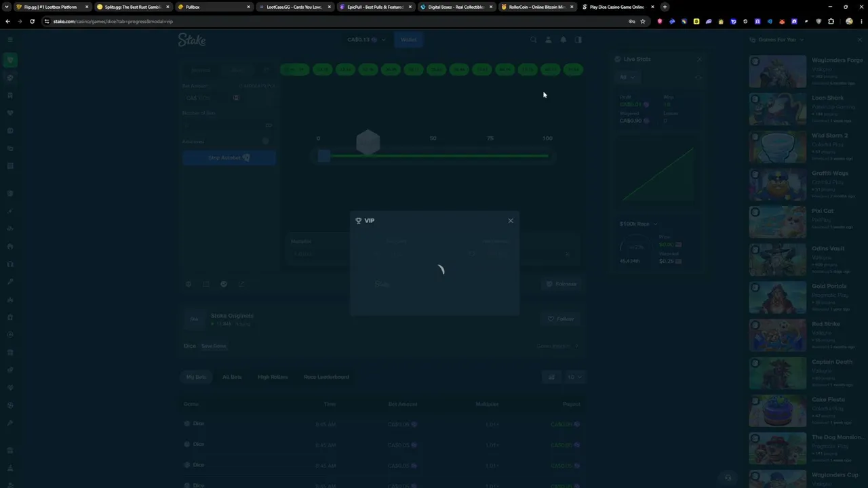Open the live stats icon below dice
Image resolution: width=868 pixels, height=488 pixels.
coord(224,284)
